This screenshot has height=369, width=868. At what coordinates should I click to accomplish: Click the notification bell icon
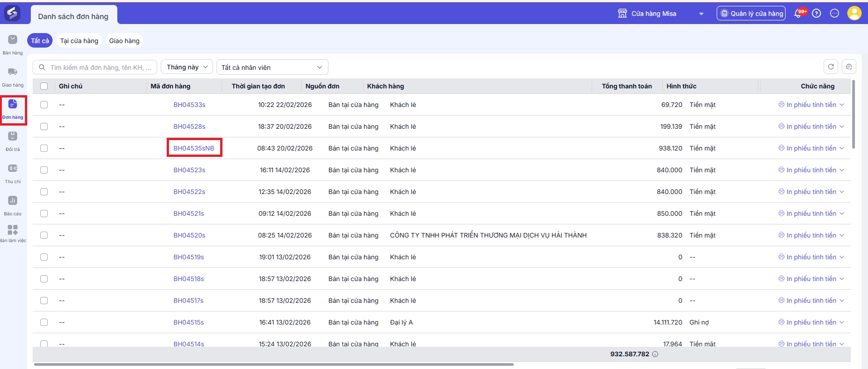[x=798, y=14]
